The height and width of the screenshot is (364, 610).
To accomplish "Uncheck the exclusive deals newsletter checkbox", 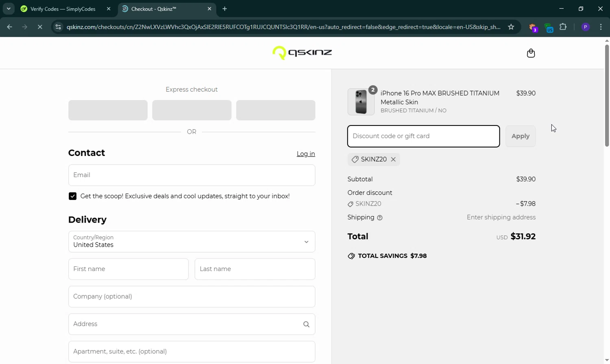I will (x=72, y=196).
